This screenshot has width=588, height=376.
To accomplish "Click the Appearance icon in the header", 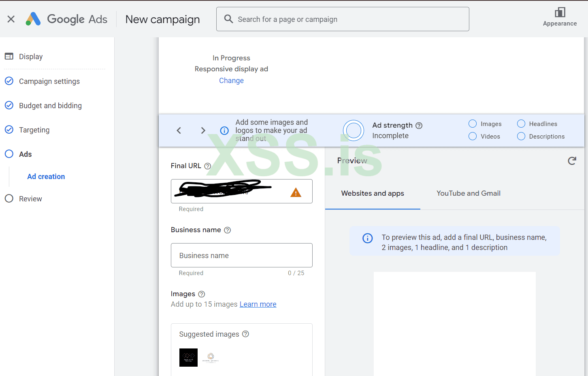I will tap(560, 13).
